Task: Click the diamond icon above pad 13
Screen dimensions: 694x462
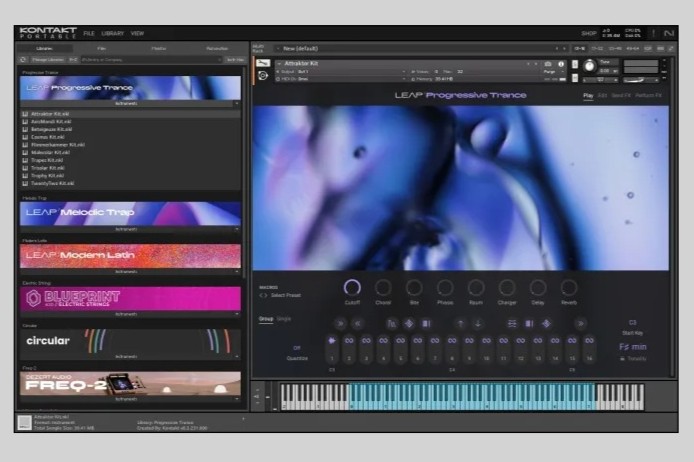Action: tap(546, 323)
